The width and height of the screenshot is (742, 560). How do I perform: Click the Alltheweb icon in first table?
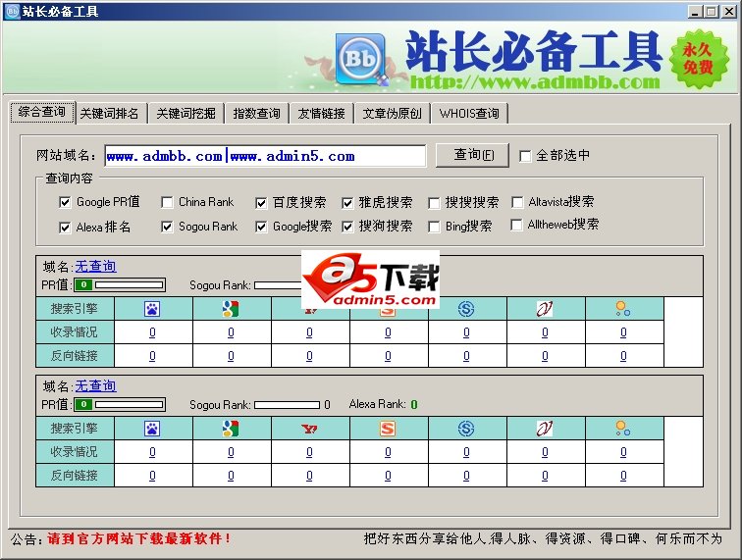tap(623, 309)
